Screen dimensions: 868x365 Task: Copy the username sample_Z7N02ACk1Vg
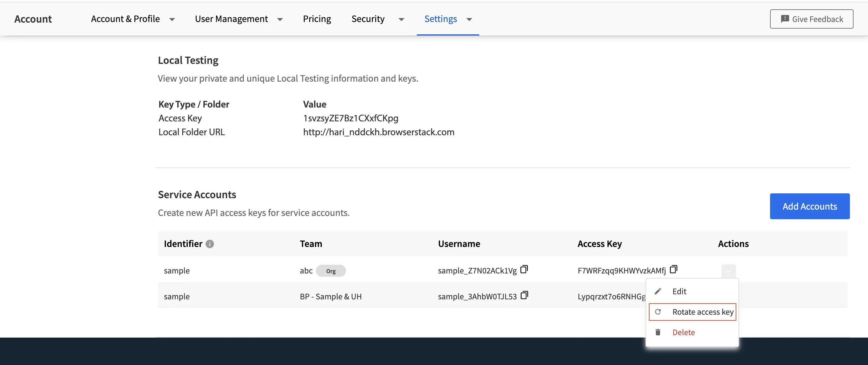click(524, 269)
